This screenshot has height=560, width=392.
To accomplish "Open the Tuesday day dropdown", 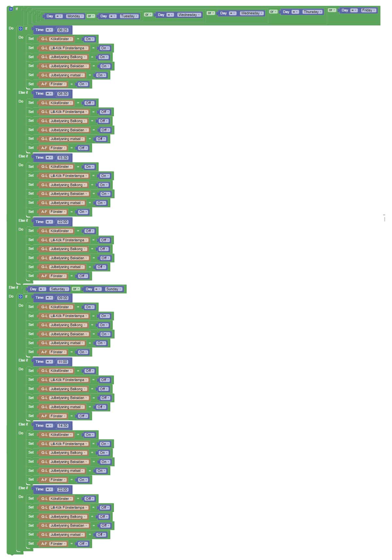I will pyautogui.click(x=129, y=16).
